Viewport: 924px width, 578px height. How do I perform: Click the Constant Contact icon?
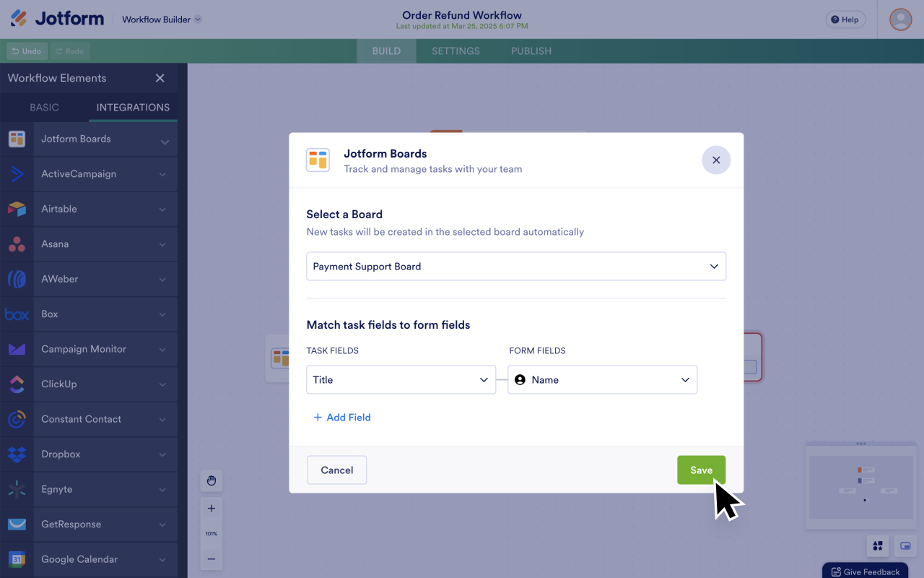pyautogui.click(x=17, y=419)
